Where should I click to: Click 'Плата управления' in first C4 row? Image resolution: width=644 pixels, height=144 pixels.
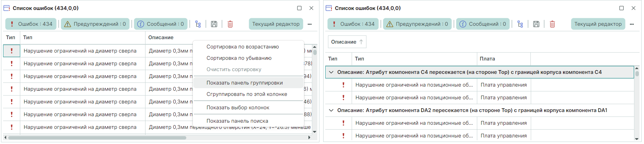tap(504, 85)
